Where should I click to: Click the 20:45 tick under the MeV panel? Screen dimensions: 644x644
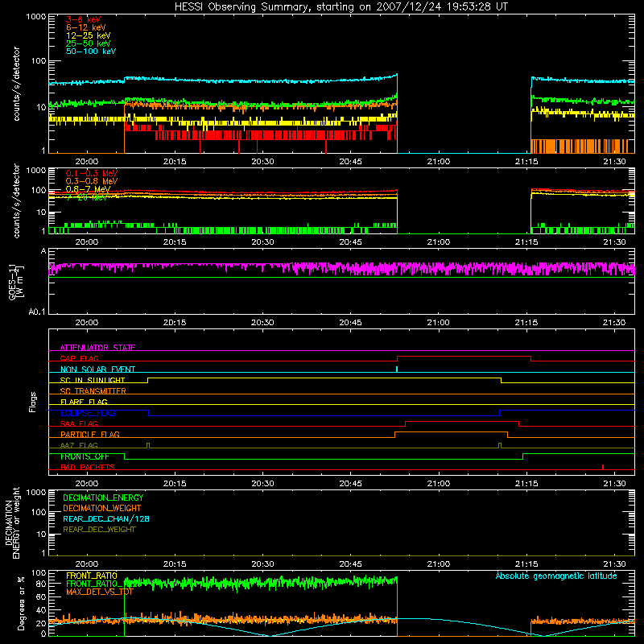(350, 242)
